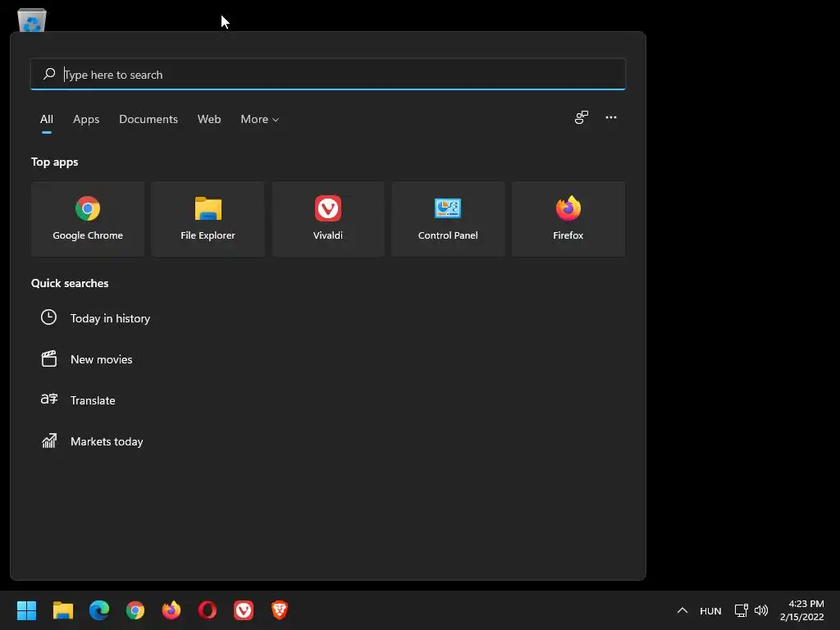
Task: Show hidden tray icons chevron
Action: (x=682, y=610)
